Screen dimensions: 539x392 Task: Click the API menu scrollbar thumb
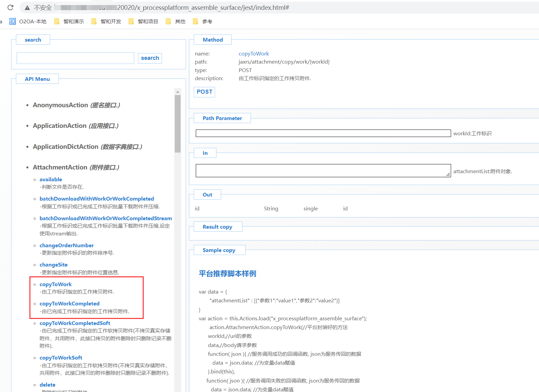click(x=178, y=124)
